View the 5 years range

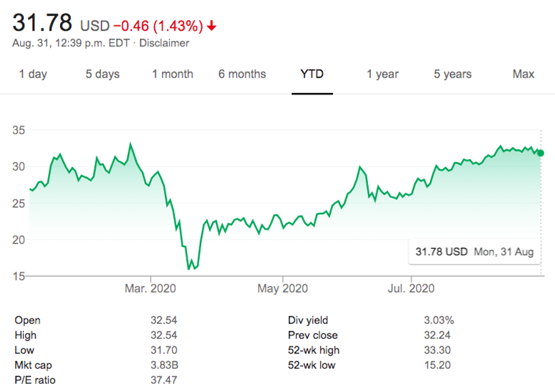pos(452,74)
